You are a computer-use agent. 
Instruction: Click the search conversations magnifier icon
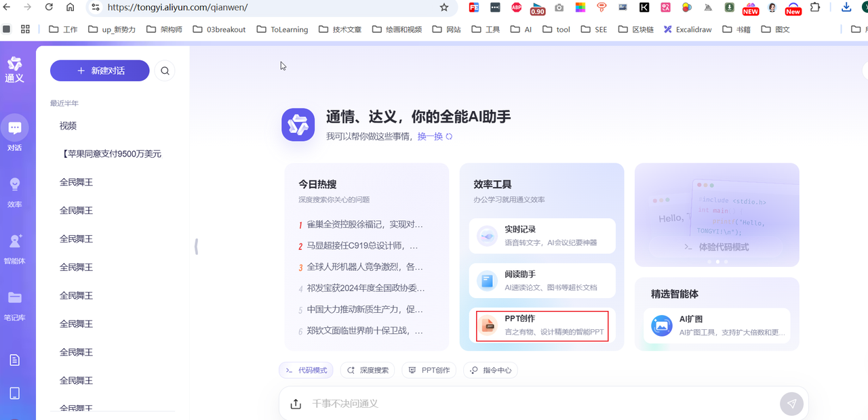[165, 70]
